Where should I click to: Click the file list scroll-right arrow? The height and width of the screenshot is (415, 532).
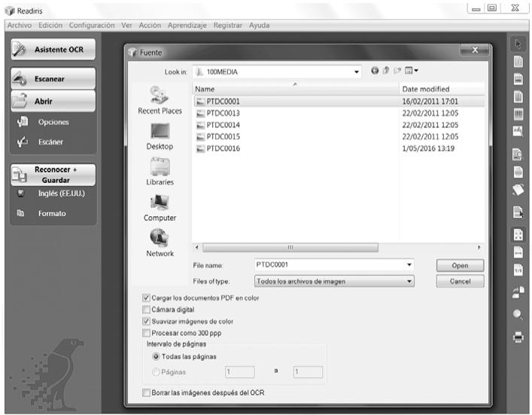(479, 248)
